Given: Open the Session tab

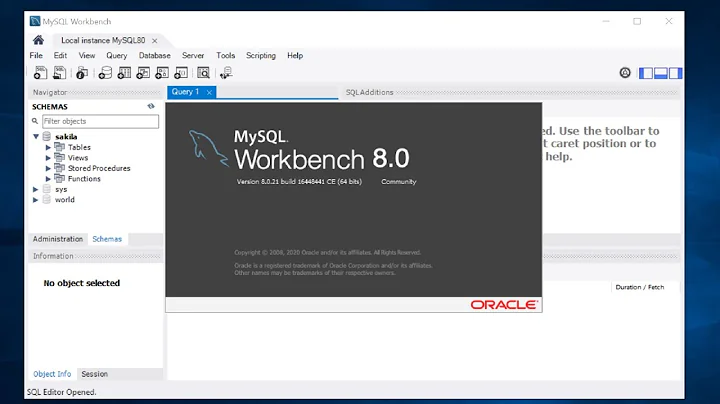Looking at the screenshot, I should [95, 374].
